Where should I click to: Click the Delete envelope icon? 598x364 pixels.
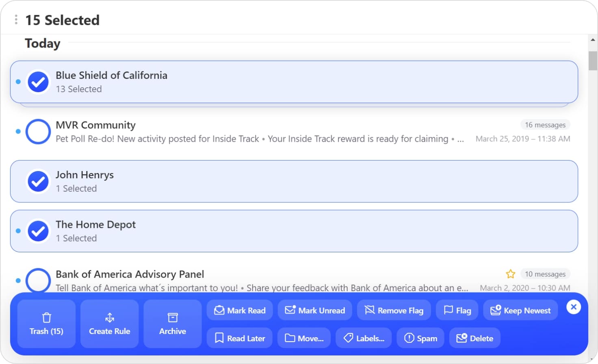click(x=461, y=338)
